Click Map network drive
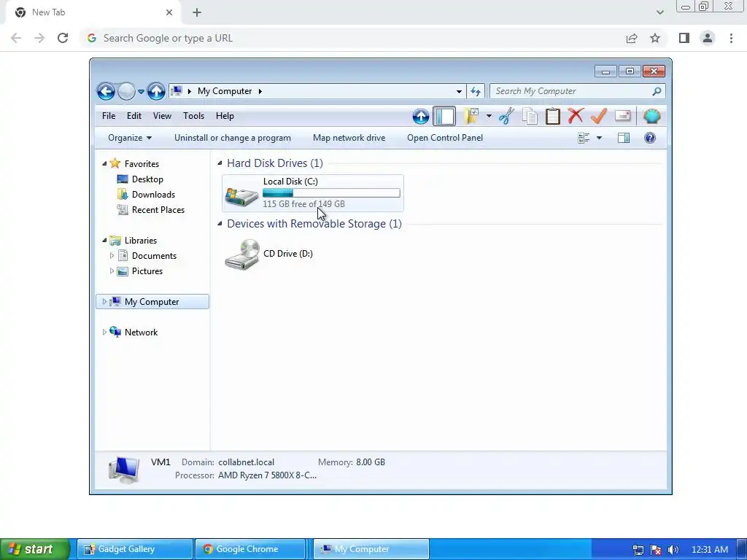The width and height of the screenshot is (747, 560). (x=349, y=138)
